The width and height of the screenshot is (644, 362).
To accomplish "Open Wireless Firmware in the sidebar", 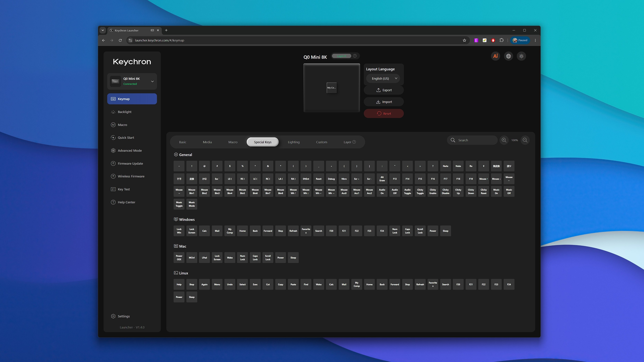I will [132, 176].
